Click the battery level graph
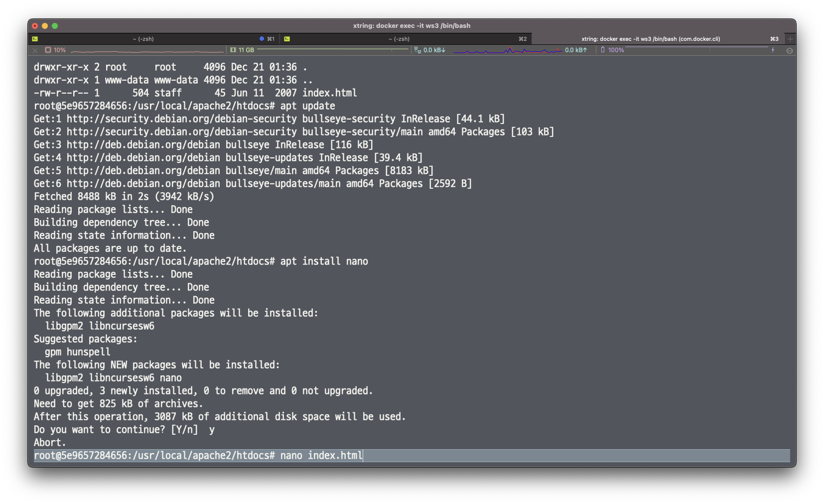 click(x=697, y=50)
